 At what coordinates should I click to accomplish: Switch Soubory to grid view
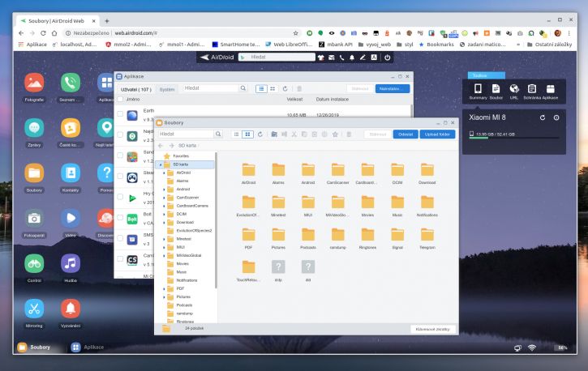point(247,134)
